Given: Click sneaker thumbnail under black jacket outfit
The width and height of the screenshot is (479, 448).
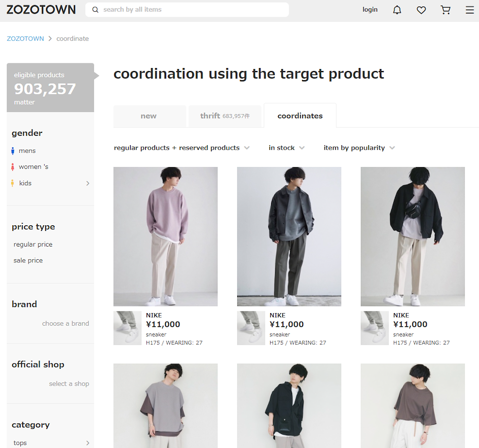Looking at the screenshot, I should [x=375, y=328].
